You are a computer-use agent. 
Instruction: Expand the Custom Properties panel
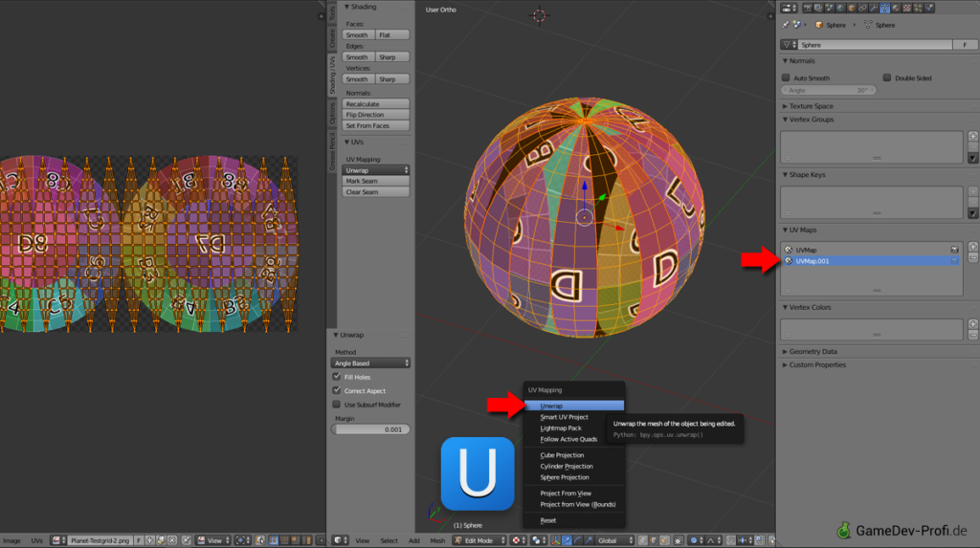(x=817, y=365)
